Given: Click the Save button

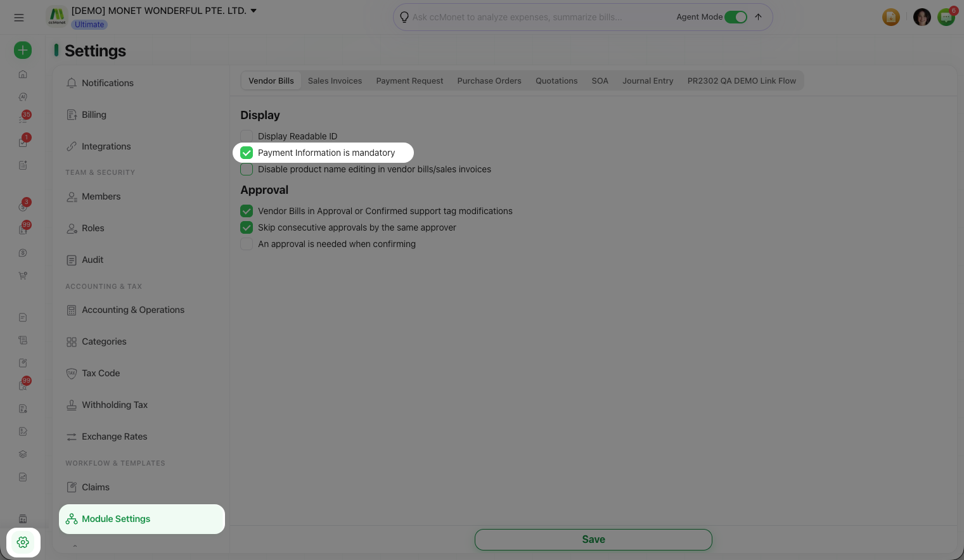Looking at the screenshot, I should click(x=593, y=540).
